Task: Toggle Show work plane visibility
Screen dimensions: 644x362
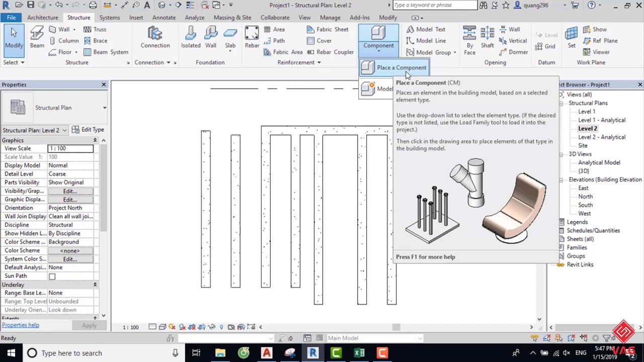Action: pos(595,29)
